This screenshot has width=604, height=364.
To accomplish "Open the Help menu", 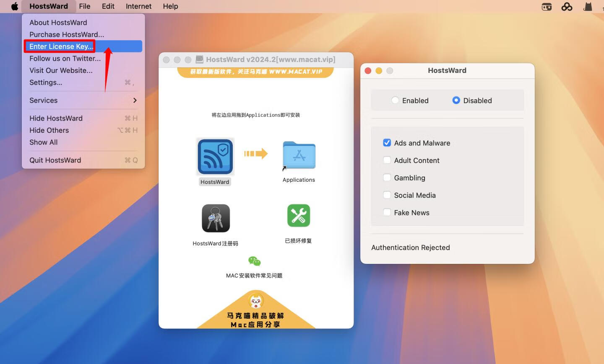I will [x=170, y=6].
